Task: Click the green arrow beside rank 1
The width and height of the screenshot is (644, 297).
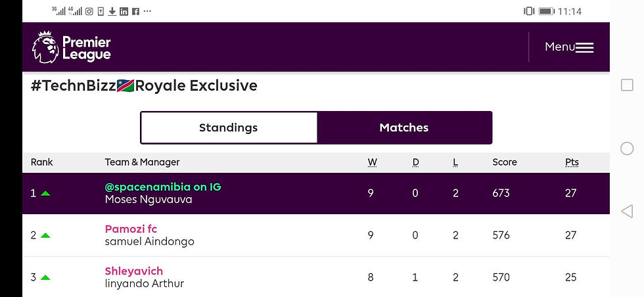Action: tap(45, 193)
